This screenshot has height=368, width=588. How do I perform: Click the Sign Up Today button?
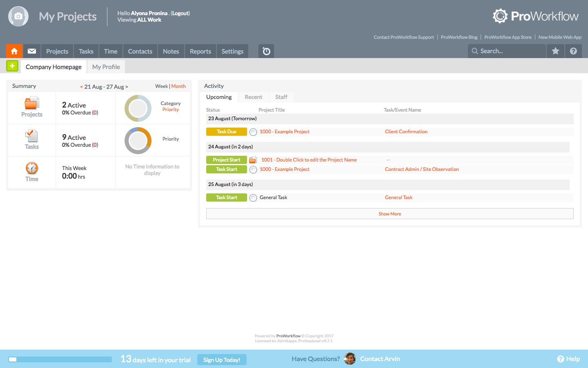(222, 360)
